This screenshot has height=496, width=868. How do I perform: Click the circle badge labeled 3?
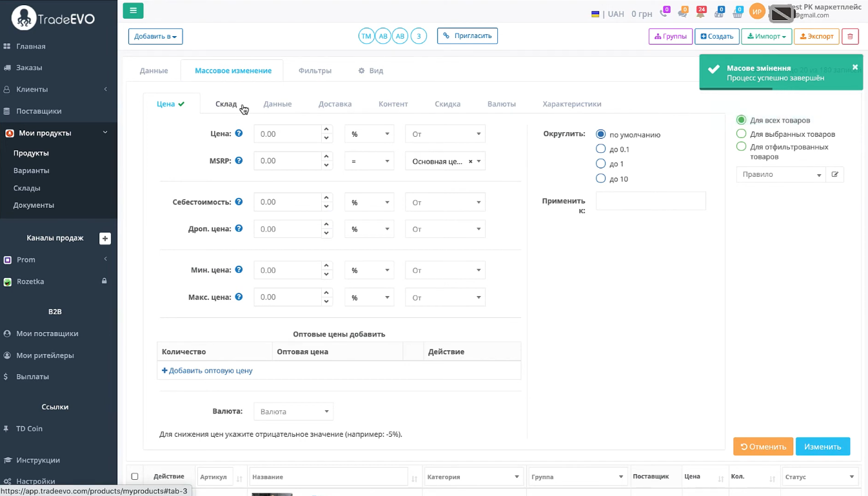click(x=419, y=36)
